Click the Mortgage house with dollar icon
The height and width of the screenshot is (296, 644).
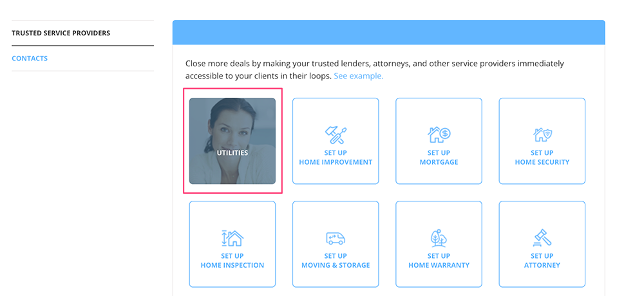439,134
